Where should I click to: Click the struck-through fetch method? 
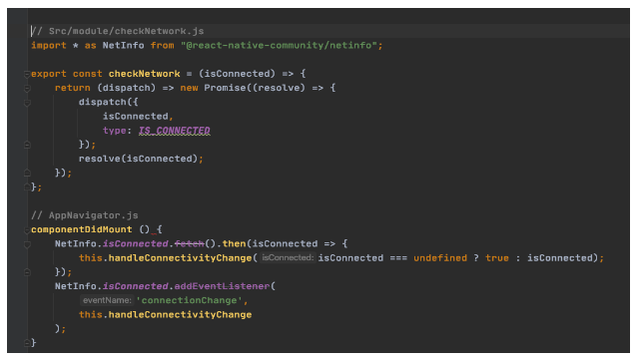[x=190, y=244]
